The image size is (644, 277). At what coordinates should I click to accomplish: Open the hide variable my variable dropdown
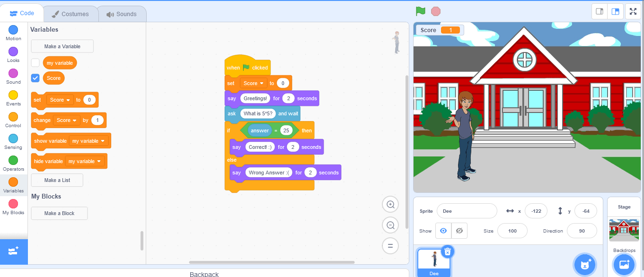85,161
